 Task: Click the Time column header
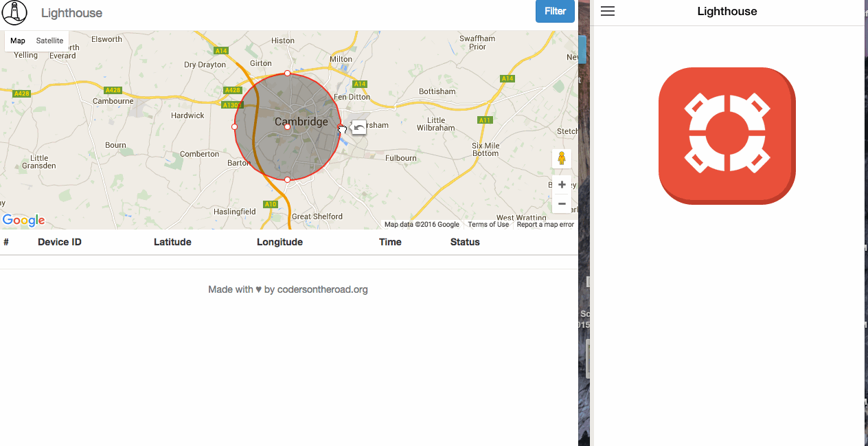[x=390, y=242]
